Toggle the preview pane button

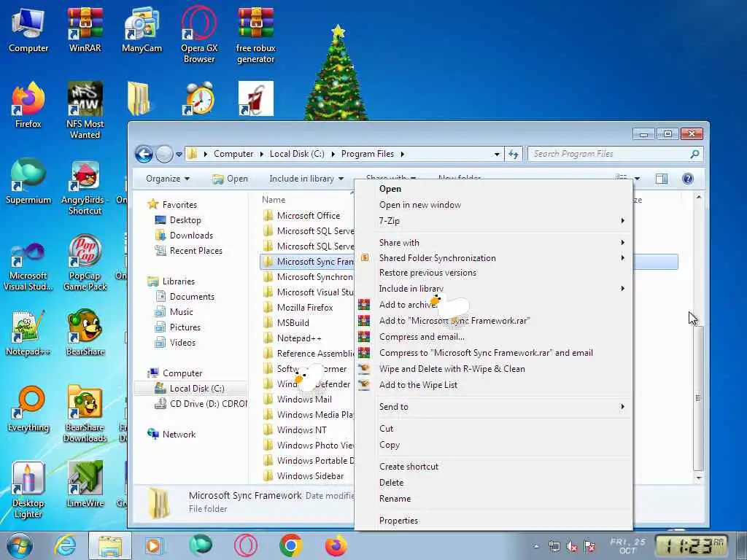[661, 179]
